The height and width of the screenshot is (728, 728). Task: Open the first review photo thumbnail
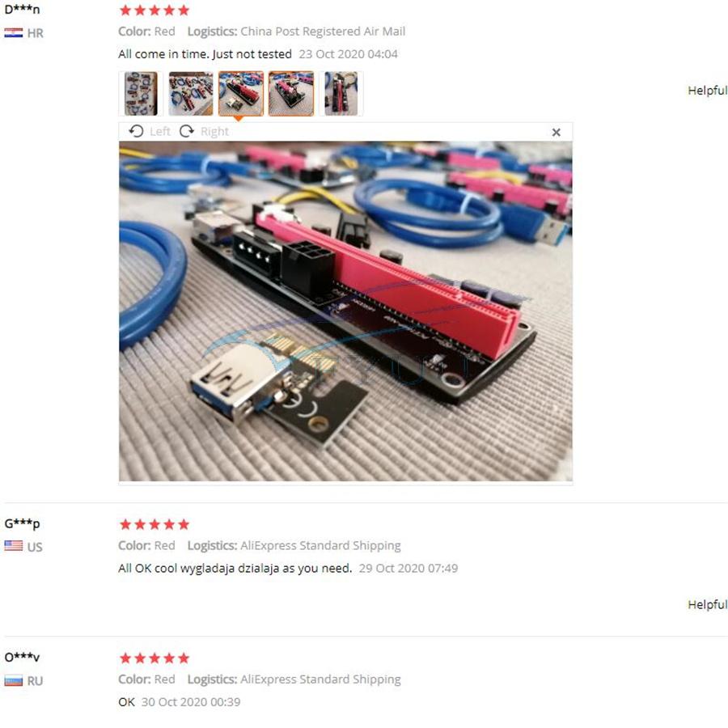tap(141, 93)
